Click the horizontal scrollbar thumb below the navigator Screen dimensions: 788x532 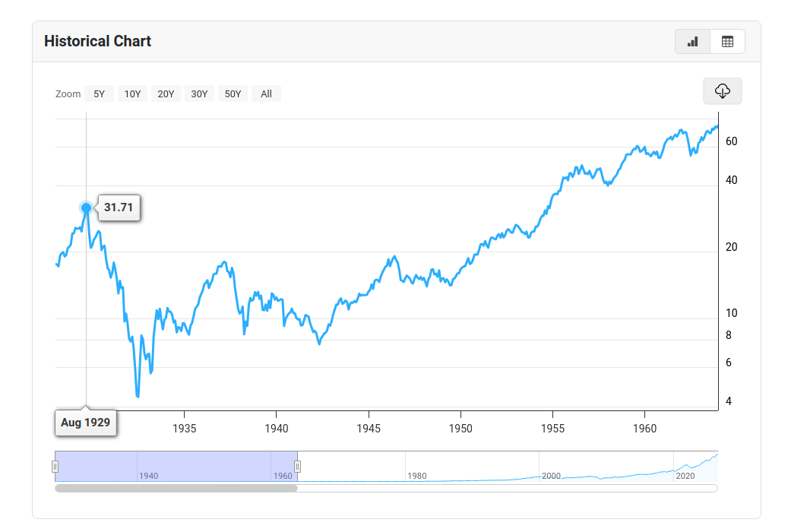[x=176, y=488]
